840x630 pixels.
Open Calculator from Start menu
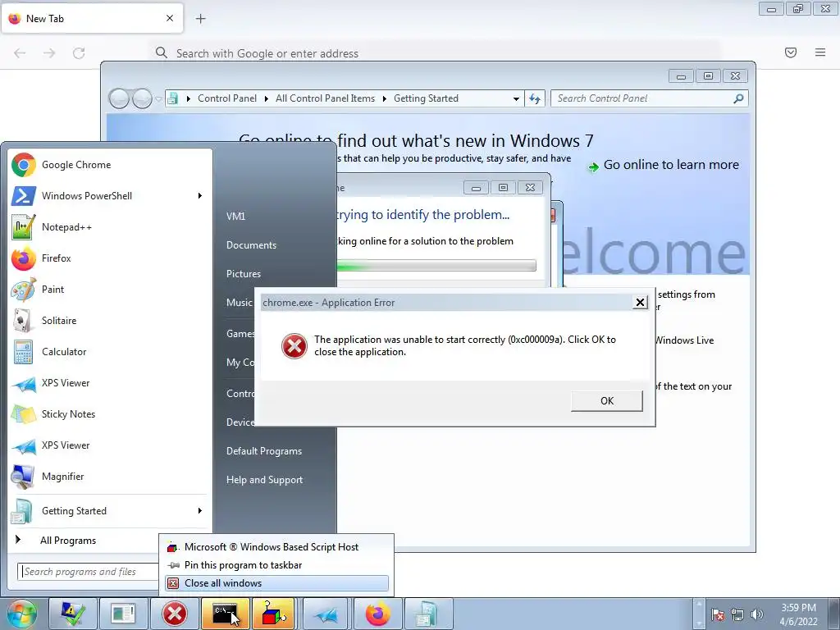(x=110, y=352)
